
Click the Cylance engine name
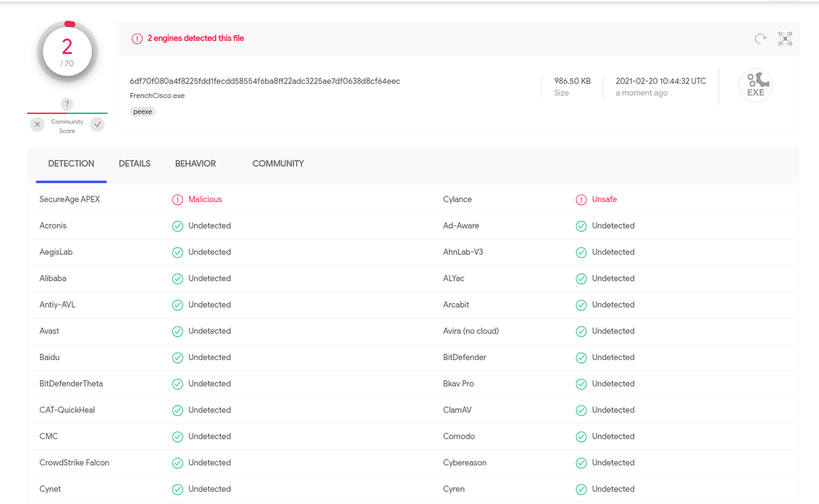click(457, 200)
